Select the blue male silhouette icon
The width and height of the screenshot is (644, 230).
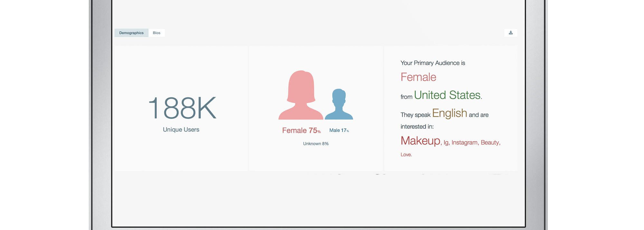pyautogui.click(x=339, y=105)
